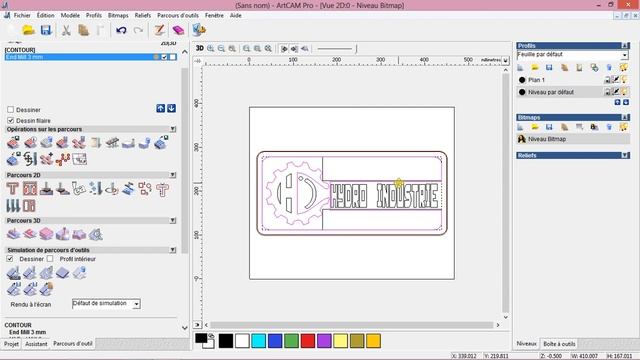Click the pink block icon in Parcours 3D
The width and height of the screenshot is (640, 360).
point(46,234)
